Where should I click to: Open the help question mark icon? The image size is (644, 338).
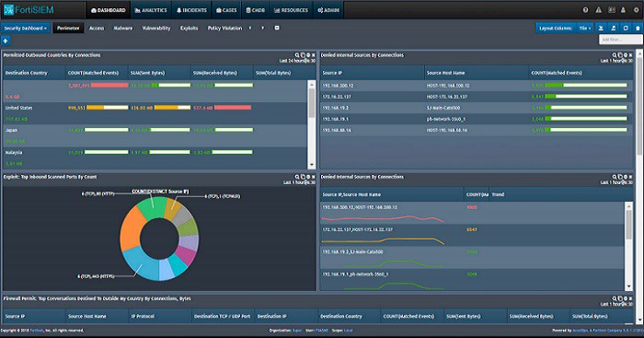pos(586,10)
